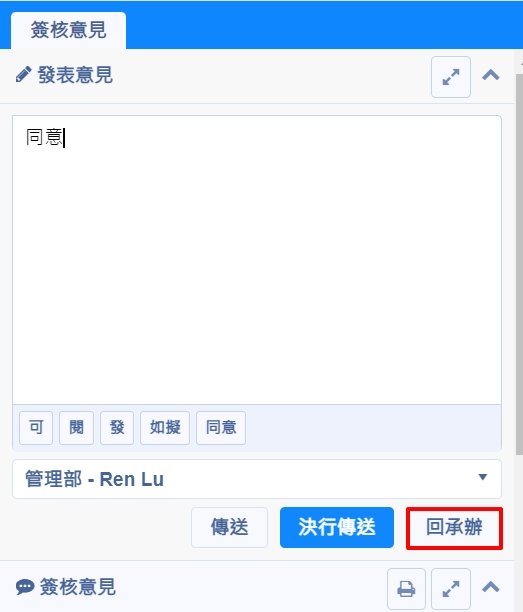Insert quick phrase 閱
This screenshot has height=612, width=523.
tap(76, 428)
